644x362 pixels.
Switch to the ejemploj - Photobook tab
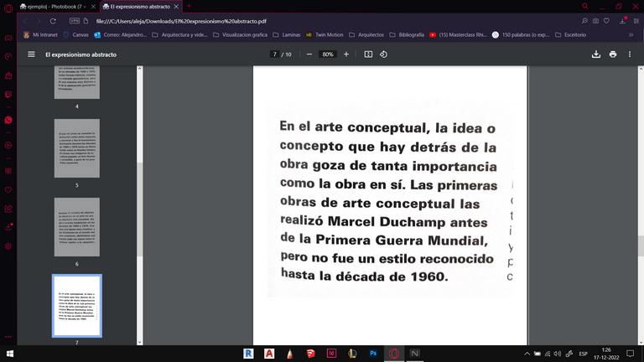[54, 7]
